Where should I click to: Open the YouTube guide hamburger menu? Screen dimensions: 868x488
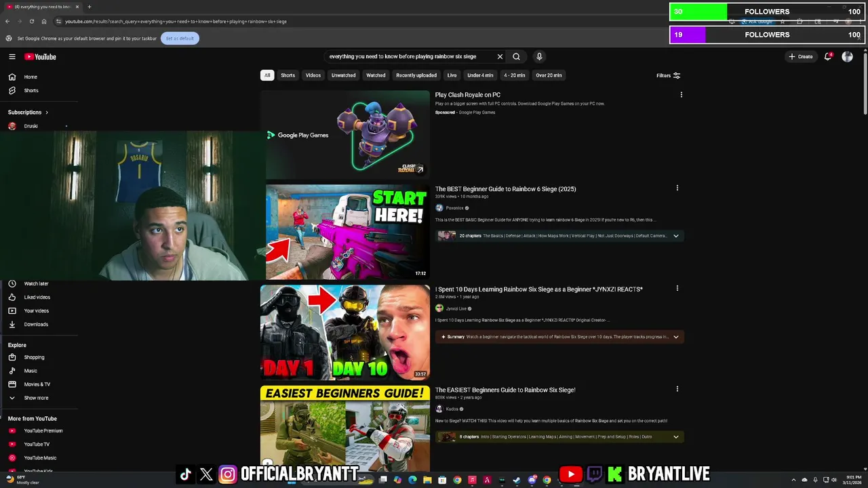12,57
